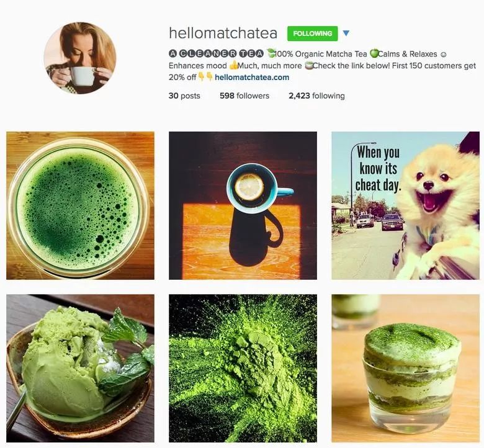The image size is (484, 448).
Task: Click the hellomatchatea profile picture
Action: [80, 58]
